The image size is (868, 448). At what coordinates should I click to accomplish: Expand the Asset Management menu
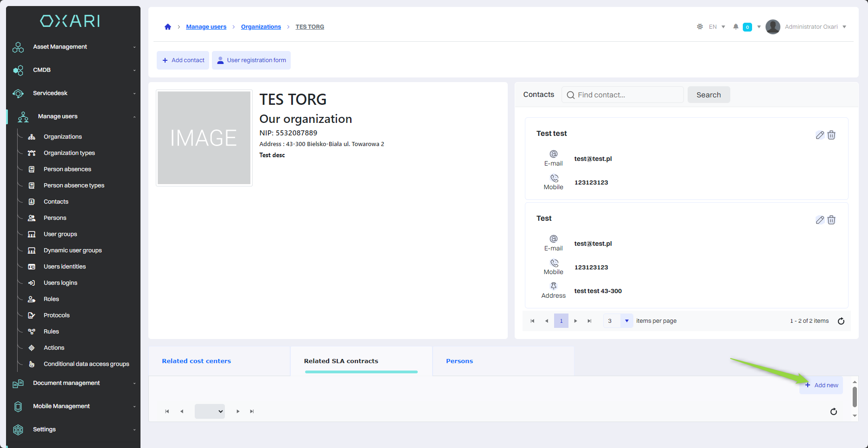click(x=74, y=47)
